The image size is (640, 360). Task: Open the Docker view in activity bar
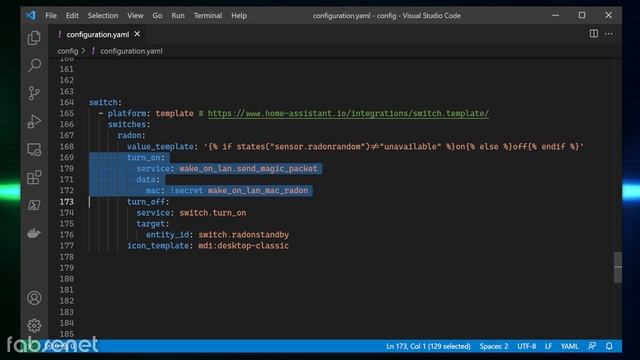[x=34, y=233]
